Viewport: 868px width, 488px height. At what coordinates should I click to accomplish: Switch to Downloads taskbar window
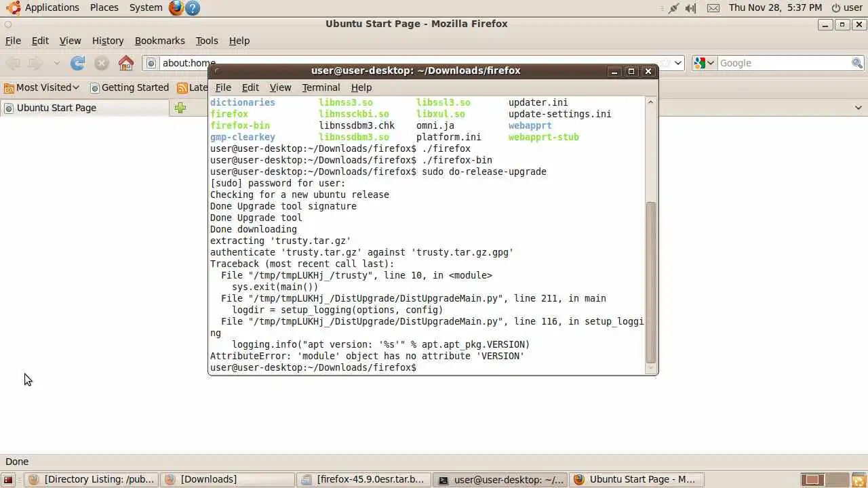coord(229,480)
